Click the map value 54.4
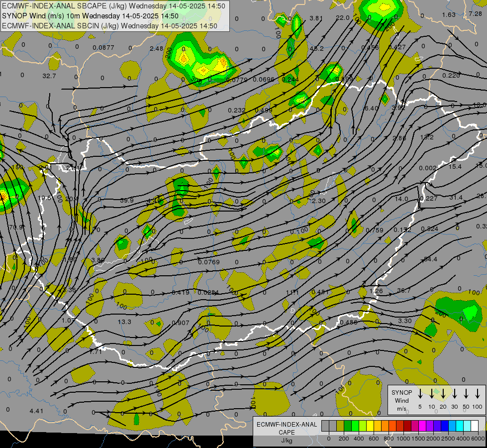487x448 pixels. pos(430,259)
